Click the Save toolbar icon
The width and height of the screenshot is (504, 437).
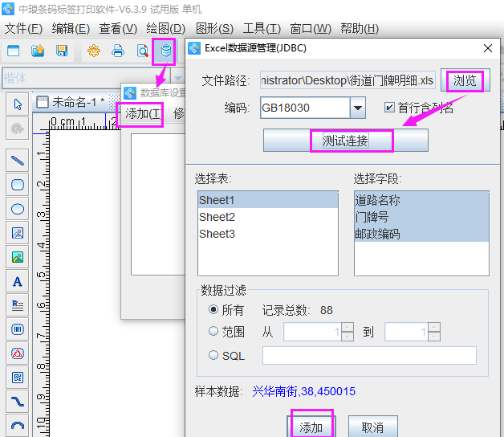click(x=62, y=51)
